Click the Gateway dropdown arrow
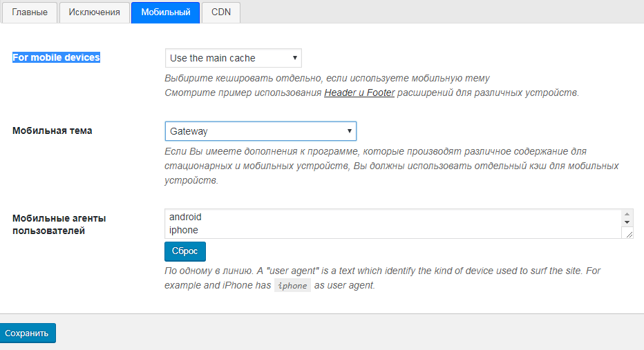The height and width of the screenshot is (350, 644). point(350,131)
